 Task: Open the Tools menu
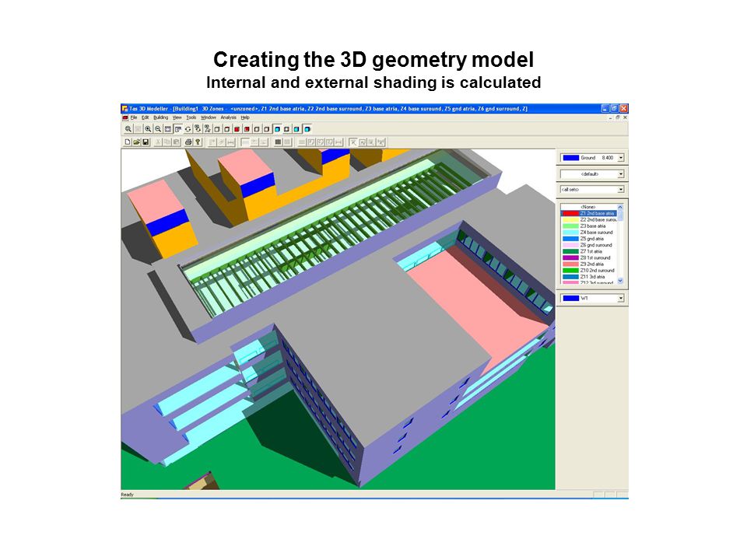191,117
